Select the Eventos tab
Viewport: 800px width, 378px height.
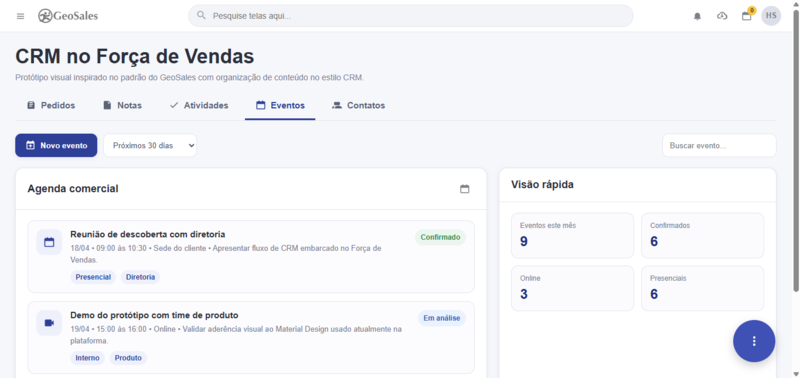click(280, 106)
